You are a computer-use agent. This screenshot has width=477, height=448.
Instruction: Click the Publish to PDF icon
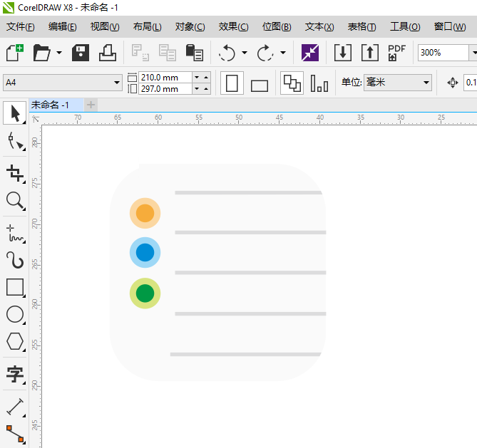(x=396, y=53)
